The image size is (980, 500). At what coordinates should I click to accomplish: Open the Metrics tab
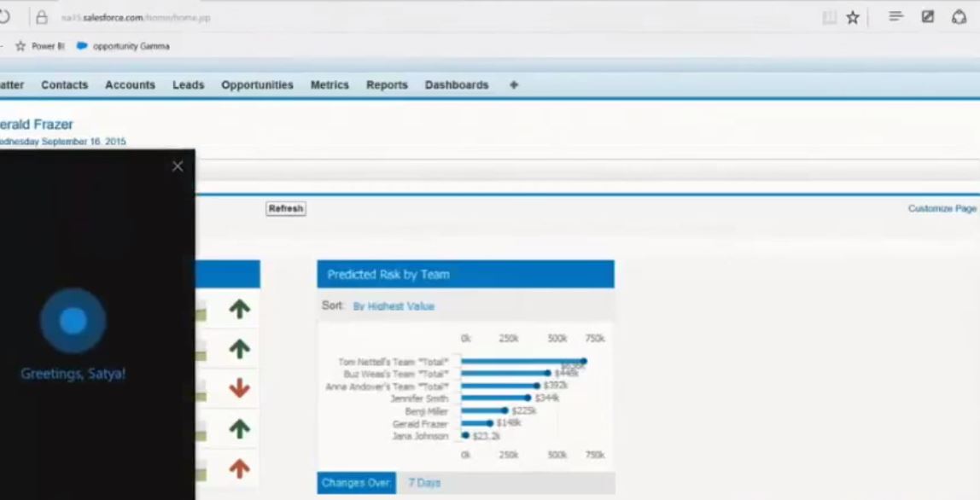point(330,85)
